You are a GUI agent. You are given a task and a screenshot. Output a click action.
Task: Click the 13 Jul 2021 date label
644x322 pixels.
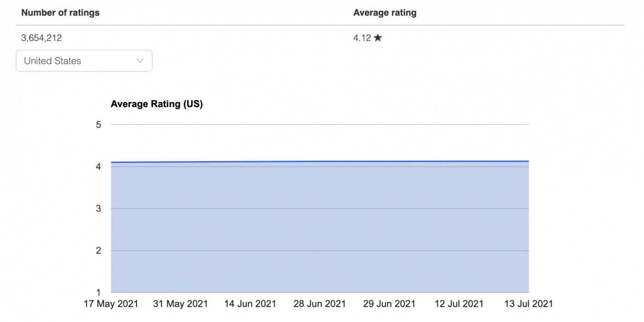[x=528, y=304]
